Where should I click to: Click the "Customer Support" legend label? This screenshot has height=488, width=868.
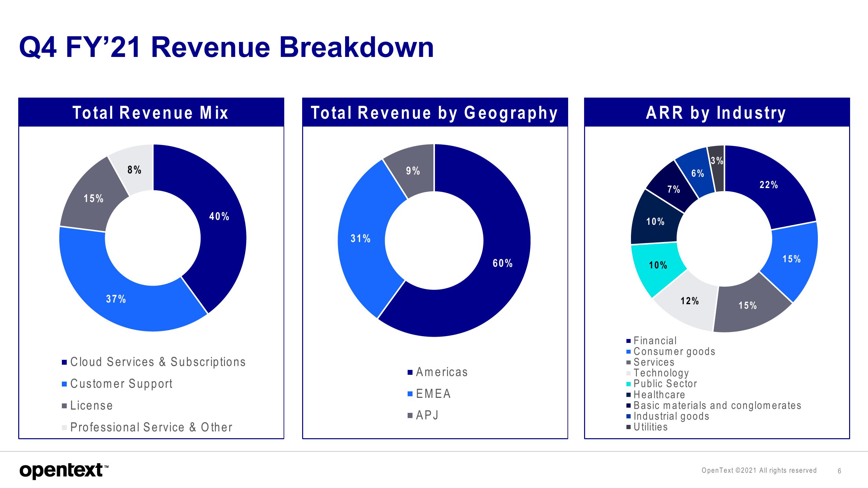(121, 384)
